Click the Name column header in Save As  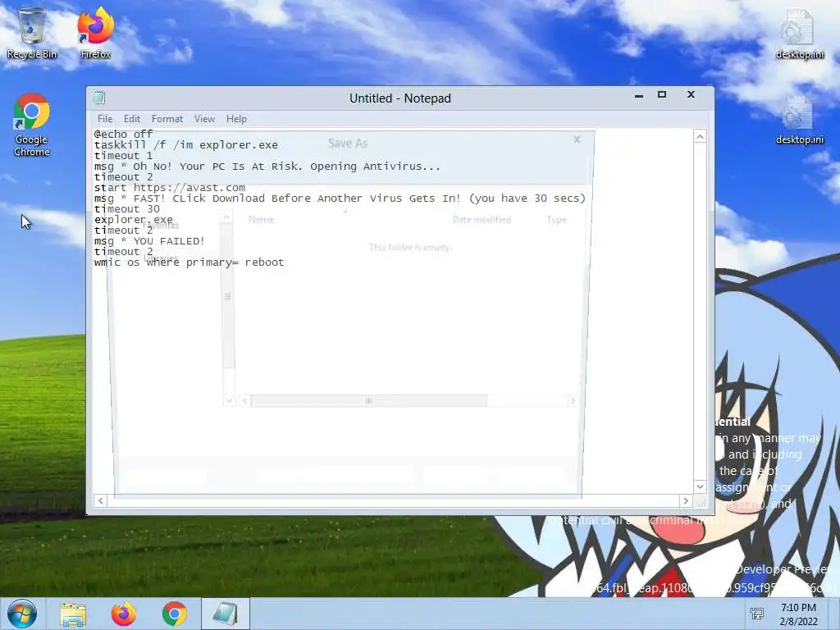point(261,220)
